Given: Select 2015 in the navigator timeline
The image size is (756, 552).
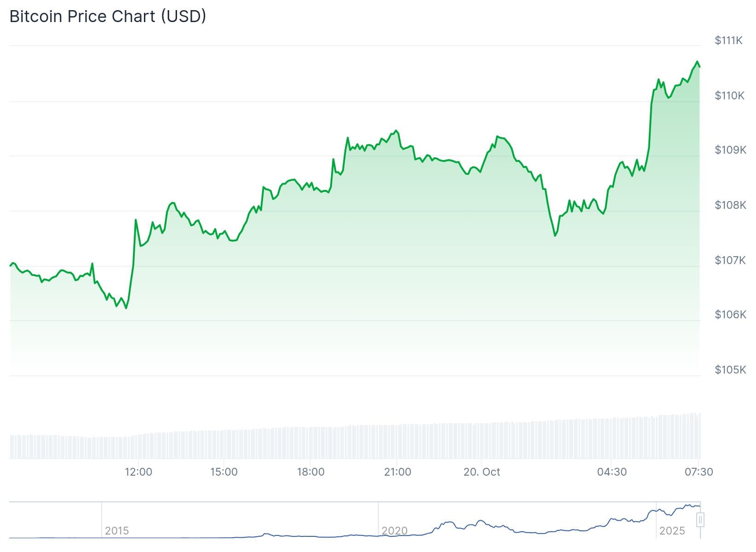Looking at the screenshot, I should click(117, 531).
